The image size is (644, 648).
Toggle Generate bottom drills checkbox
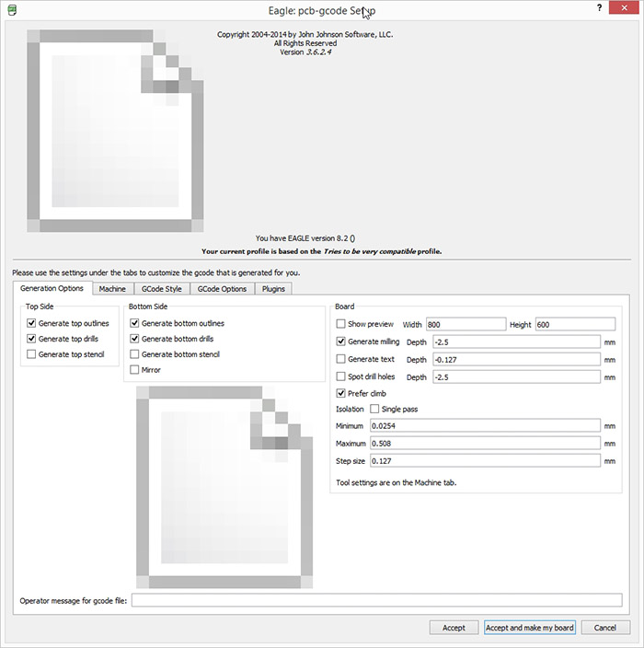click(x=134, y=339)
